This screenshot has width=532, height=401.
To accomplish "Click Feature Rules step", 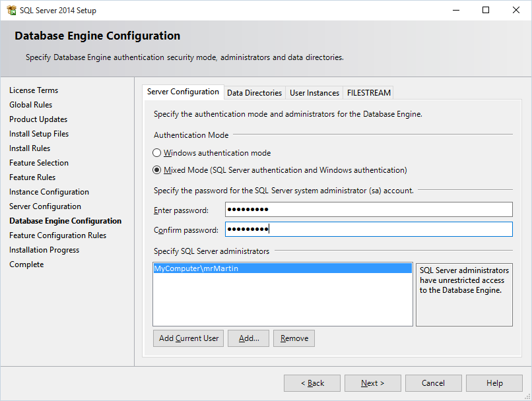I will tap(32, 177).
